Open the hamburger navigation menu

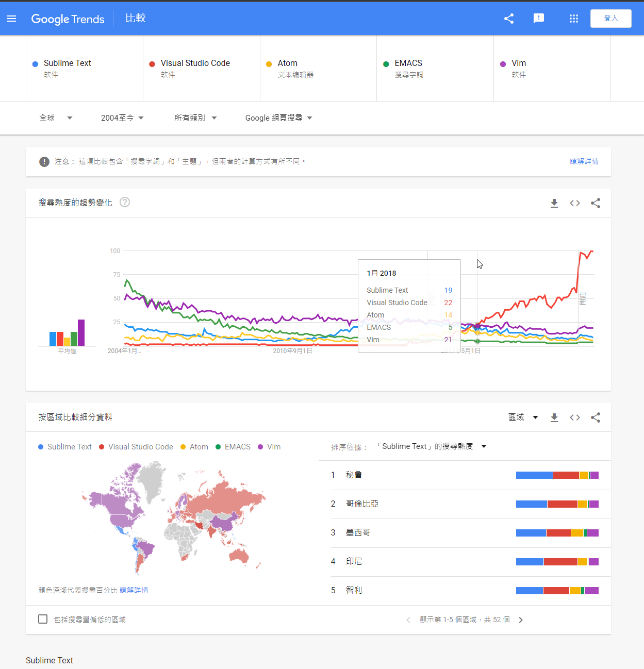[11, 18]
